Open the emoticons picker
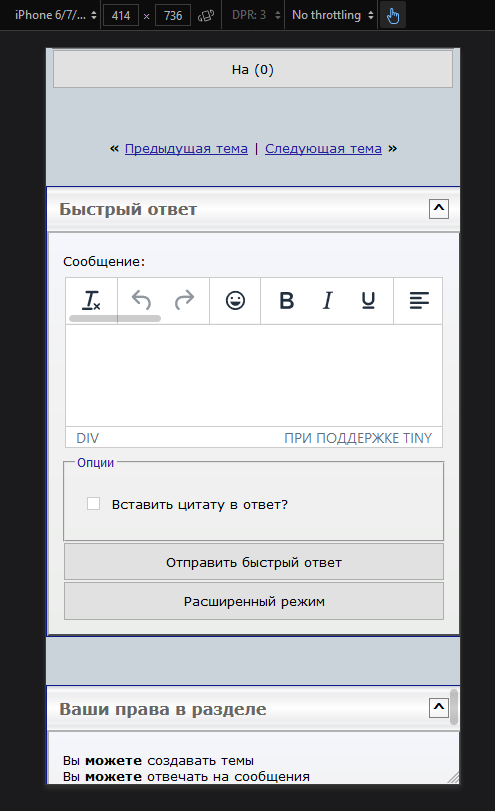Screen dimensions: 495x811 click(x=235, y=301)
